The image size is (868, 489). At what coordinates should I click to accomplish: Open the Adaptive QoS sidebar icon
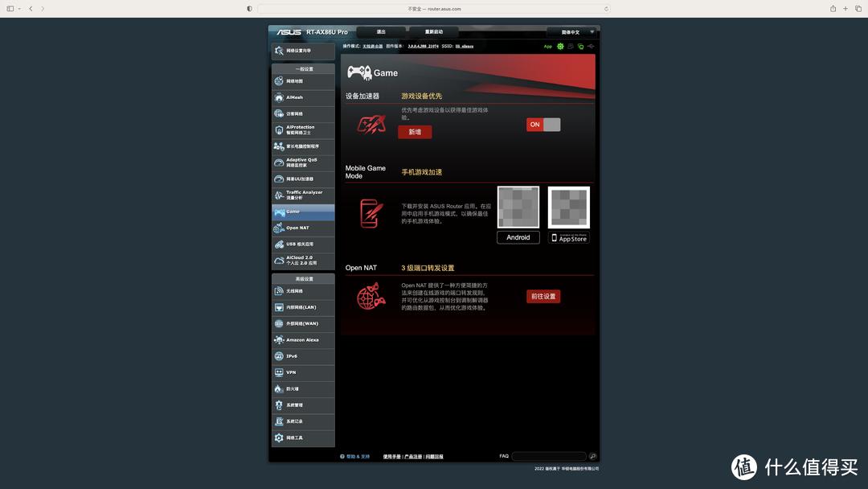pyautogui.click(x=280, y=162)
